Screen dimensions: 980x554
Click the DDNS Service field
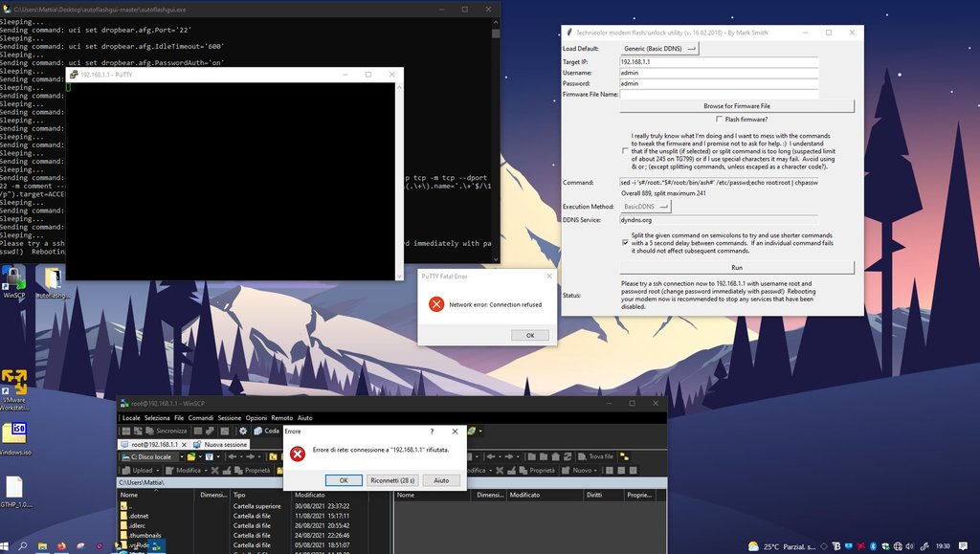(719, 220)
